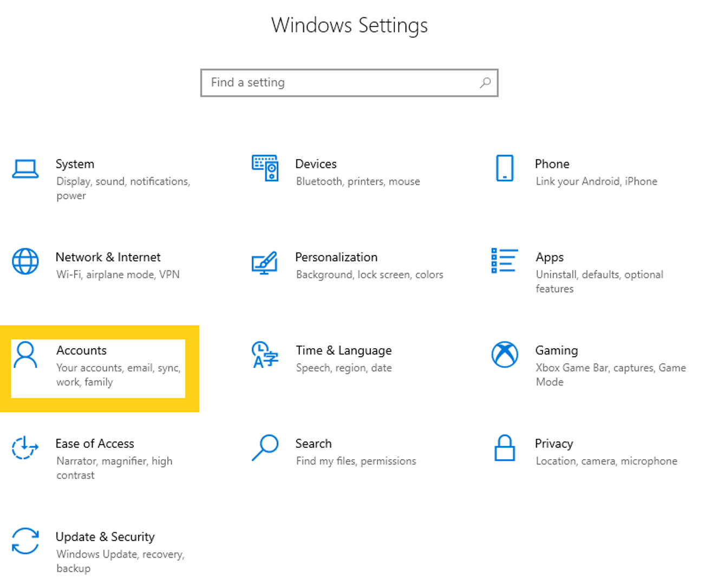Click "Background, lock screen, colors" description

pyautogui.click(x=370, y=275)
